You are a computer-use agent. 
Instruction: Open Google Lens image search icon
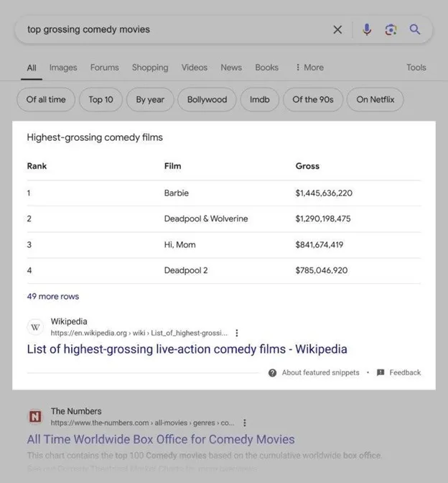pos(391,30)
